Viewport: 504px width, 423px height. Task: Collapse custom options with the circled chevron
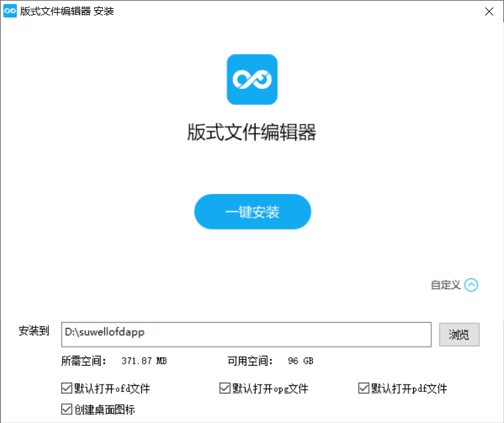tap(471, 285)
